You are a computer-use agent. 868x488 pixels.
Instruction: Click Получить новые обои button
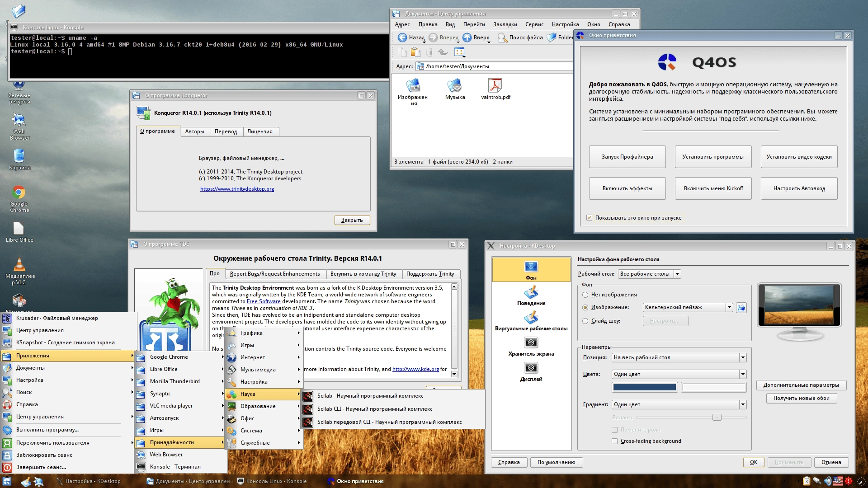click(801, 398)
